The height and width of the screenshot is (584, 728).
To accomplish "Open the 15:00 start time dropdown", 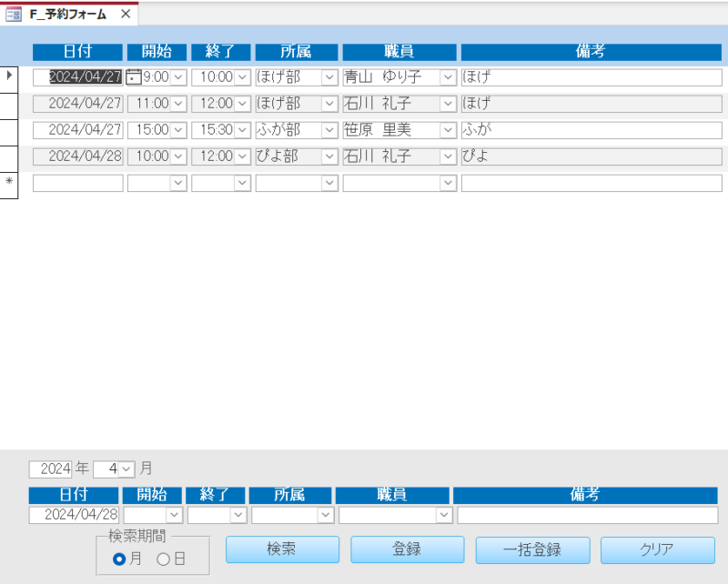I will 178,130.
